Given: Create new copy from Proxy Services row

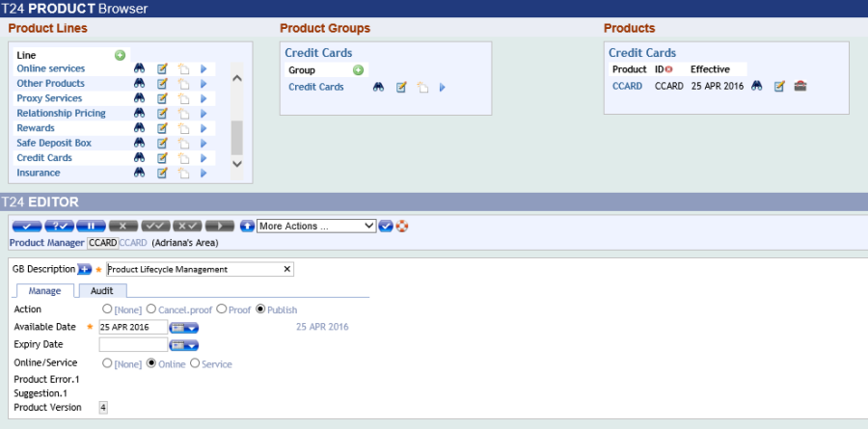Looking at the screenshot, I should 183,98.
